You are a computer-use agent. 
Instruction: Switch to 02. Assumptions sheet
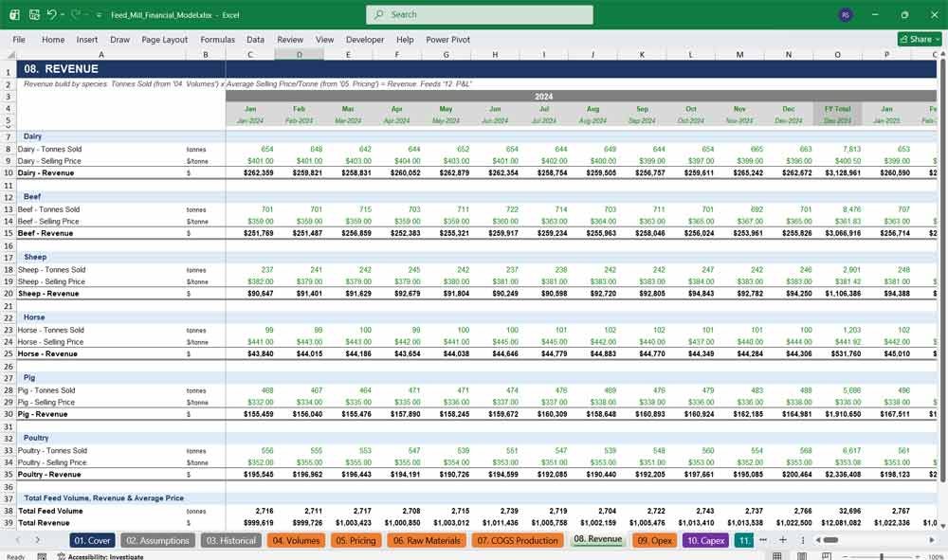click(x=157, y=541)
